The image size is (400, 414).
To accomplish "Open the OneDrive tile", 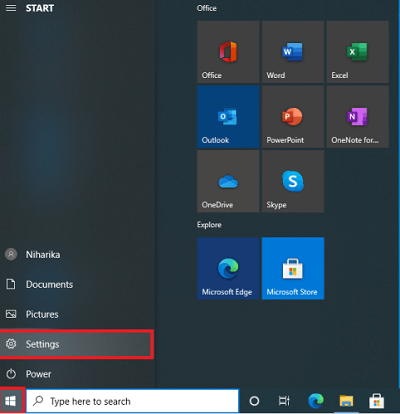I will pos(228,181).
